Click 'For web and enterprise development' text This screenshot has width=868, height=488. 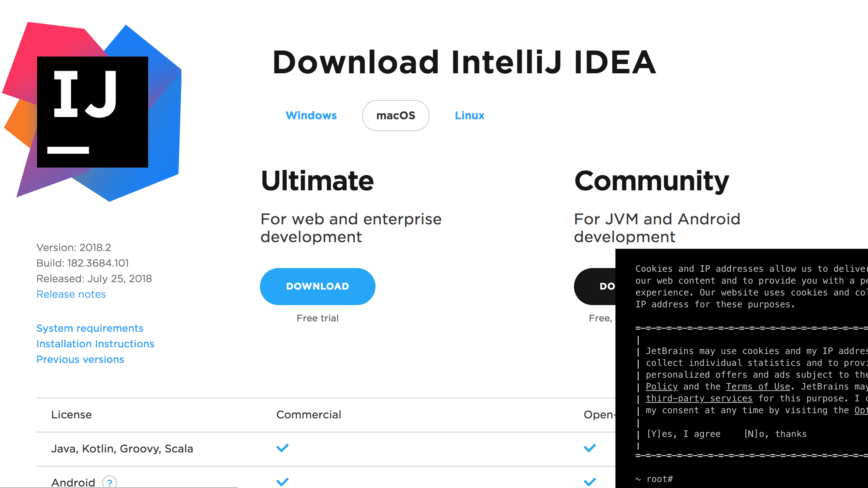(351, 228)
